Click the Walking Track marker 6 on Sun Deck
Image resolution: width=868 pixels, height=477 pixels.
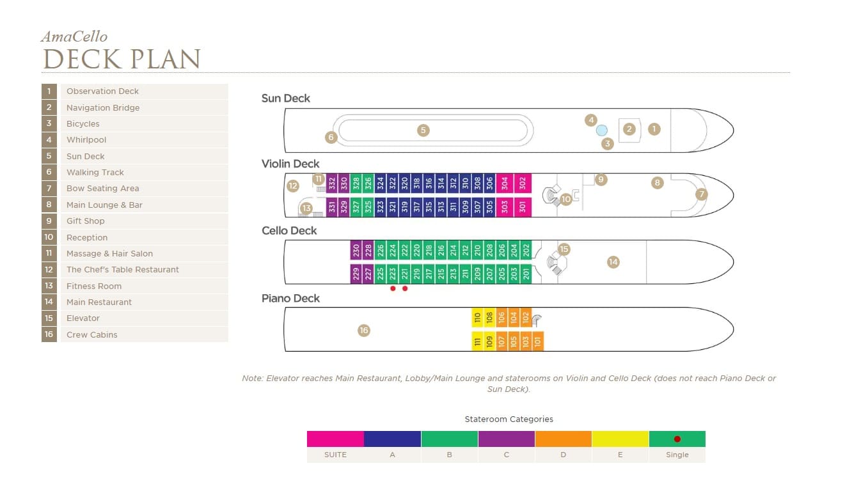pos(331,137)
